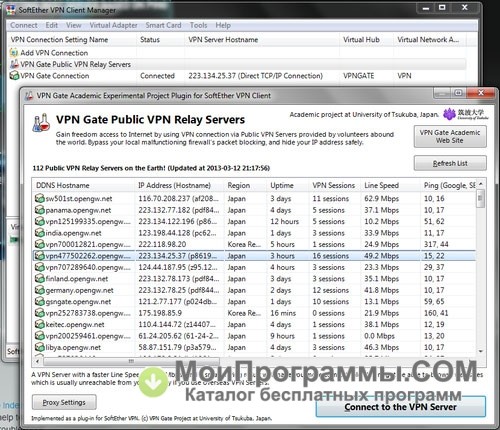The image size is (500, 430).
Task: Click the green download arrow watermark icon
Action: [x=153, y=382]
